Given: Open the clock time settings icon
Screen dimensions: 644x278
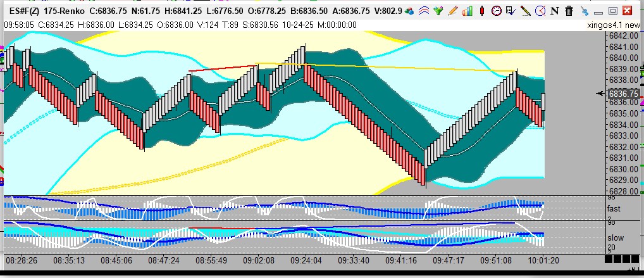Looking at the screenshot, I should pos(496,11).
